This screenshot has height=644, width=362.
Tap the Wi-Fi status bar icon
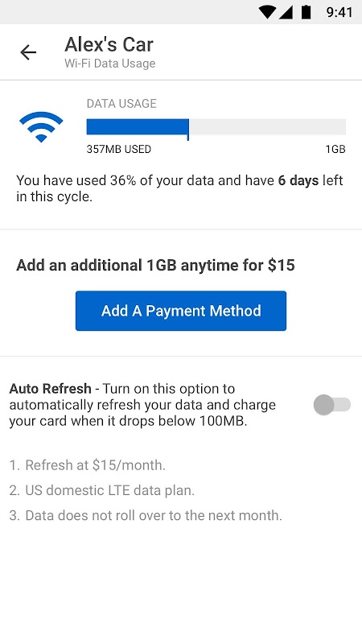(x=267, y=12)
